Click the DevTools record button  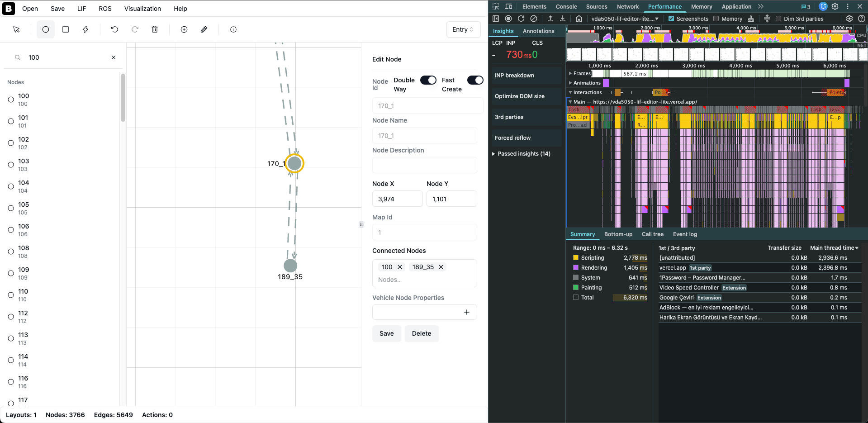[x=508, y=19]
